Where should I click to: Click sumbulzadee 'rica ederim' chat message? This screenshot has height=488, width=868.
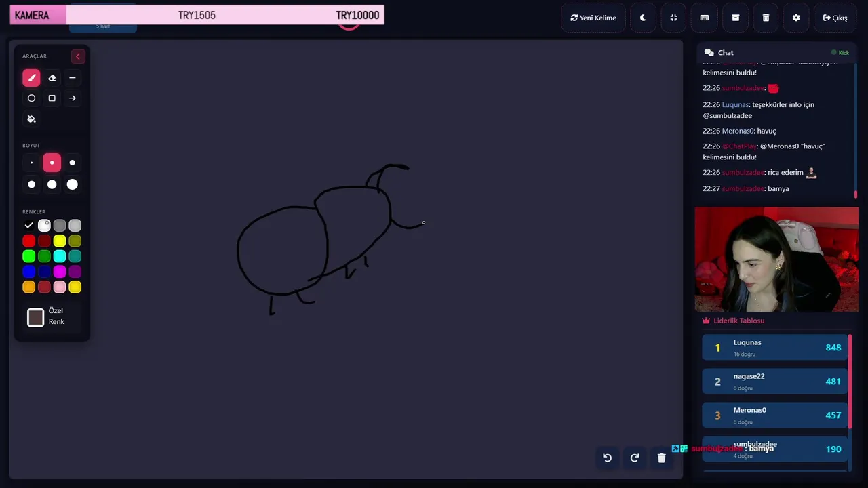coord(759,172)
